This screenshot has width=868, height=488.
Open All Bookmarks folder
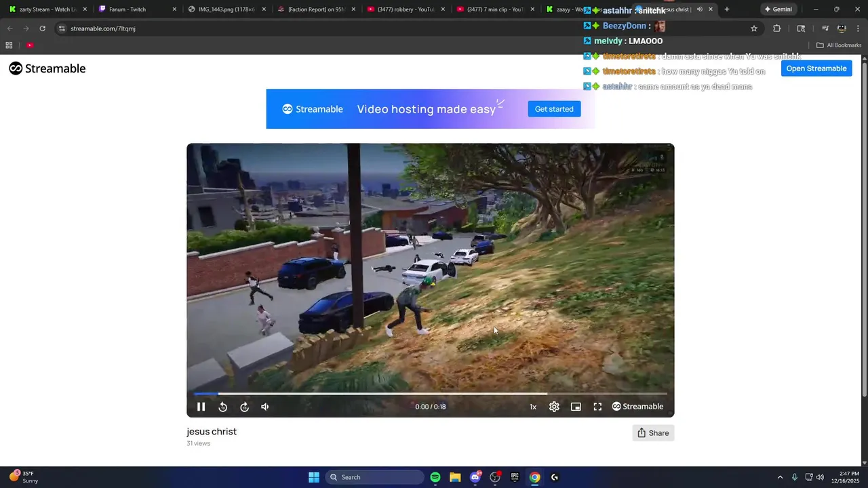[x=839, y=45]
